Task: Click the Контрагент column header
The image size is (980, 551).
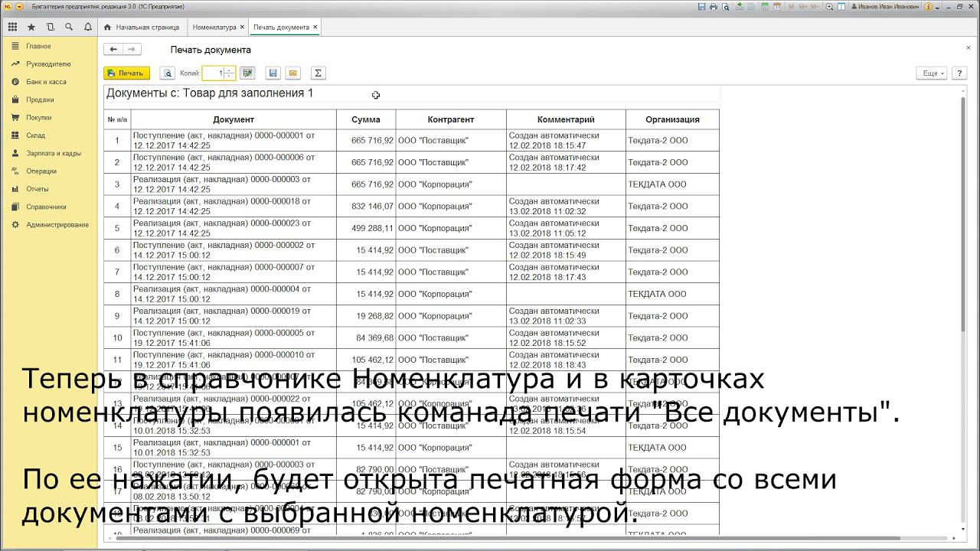Action: (451, 119)
